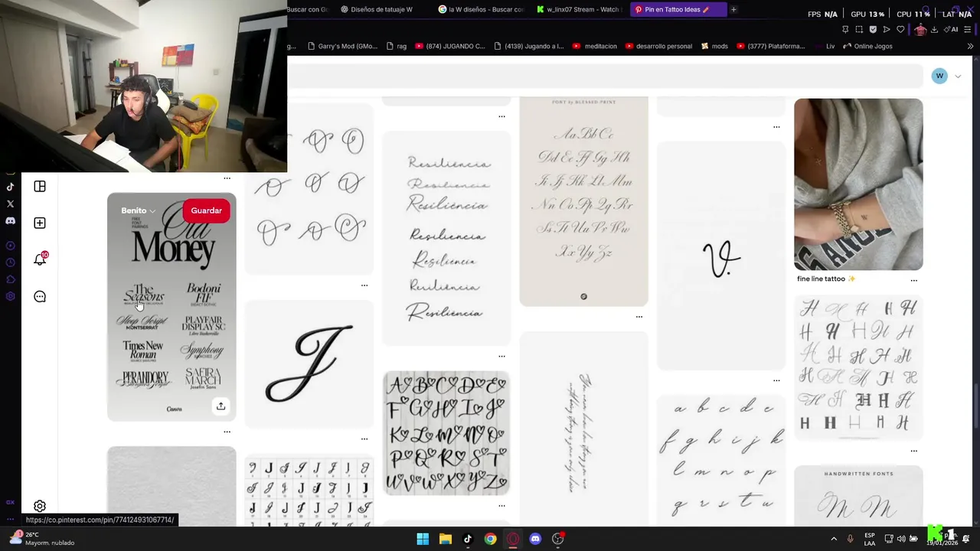Open Google Chrome from the taskbar
The image size is (980, 551).
pyautogui.click(x=490, y=539)
